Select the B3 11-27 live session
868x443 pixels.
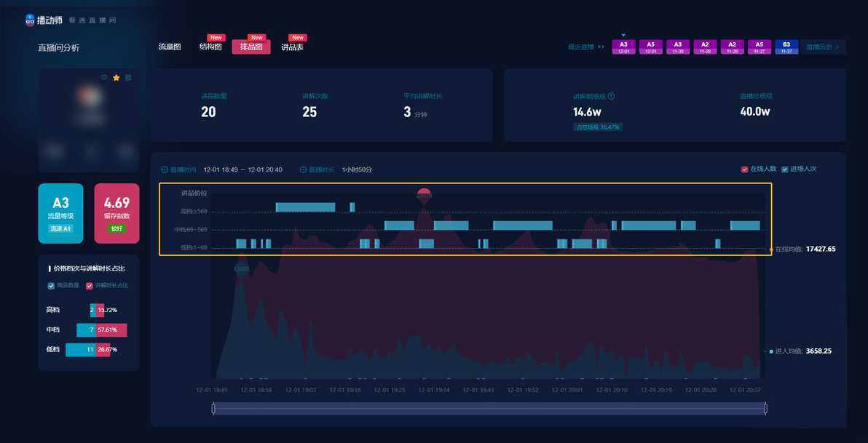[786, 47]
